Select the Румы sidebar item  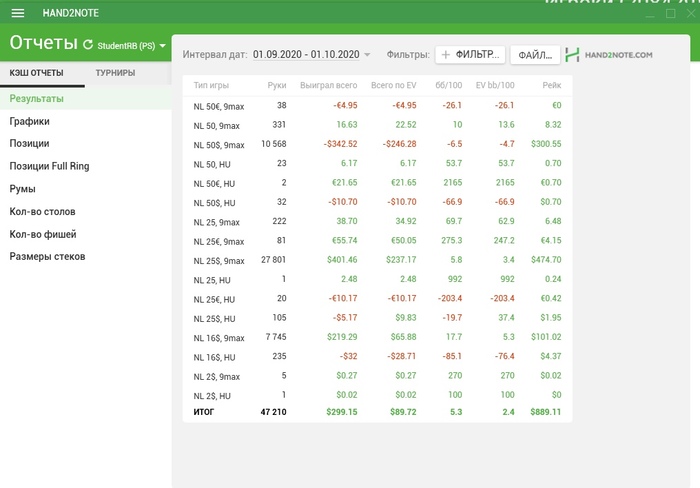[x=23, y=189]
